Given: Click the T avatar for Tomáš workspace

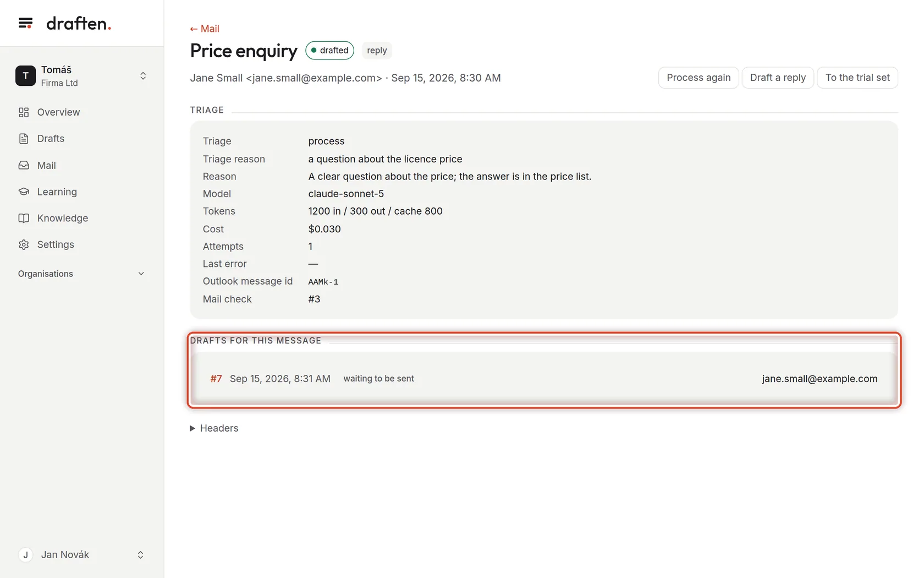Looking at the screenshot, I should [x=25, y=76].
